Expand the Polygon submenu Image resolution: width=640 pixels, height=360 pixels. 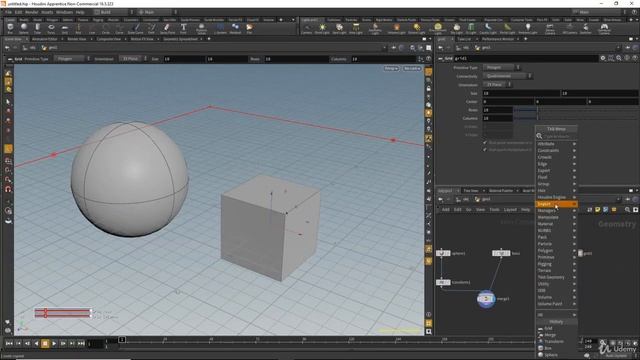[x=556, y=251]
